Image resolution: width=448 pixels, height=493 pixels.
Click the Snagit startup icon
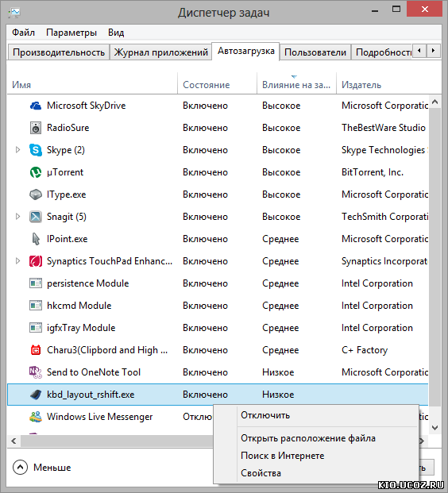tap(36, 217)
